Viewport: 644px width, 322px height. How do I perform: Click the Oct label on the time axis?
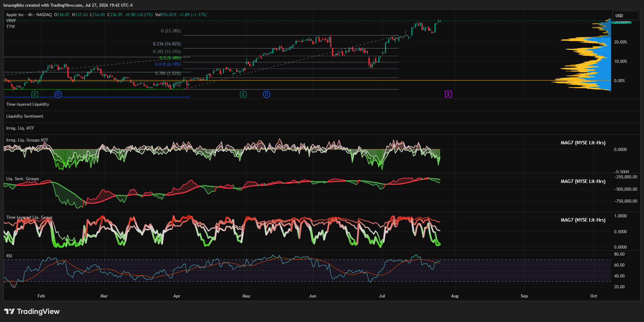[593, 296]
